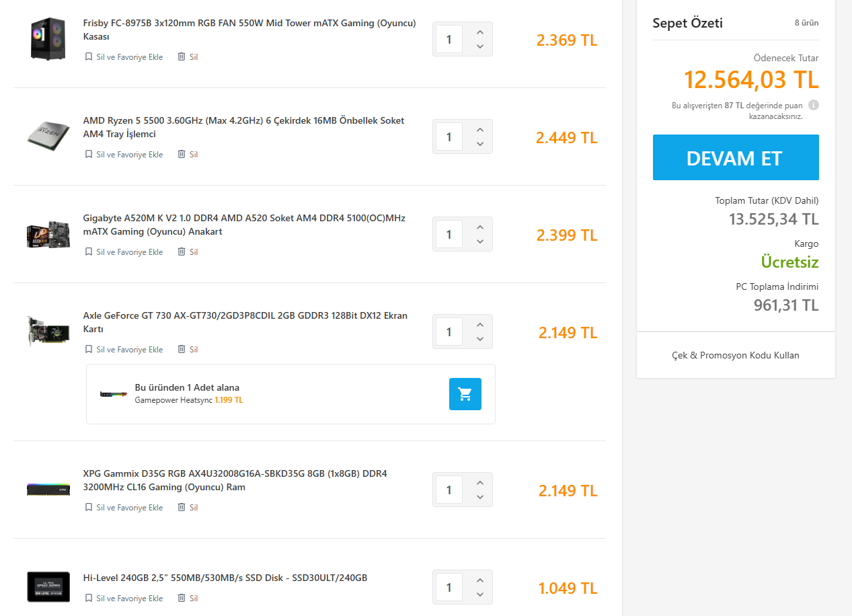Click quantity field for AMD Ryzen 5 5500
The image size is (852, 616).
click(449, 137)
